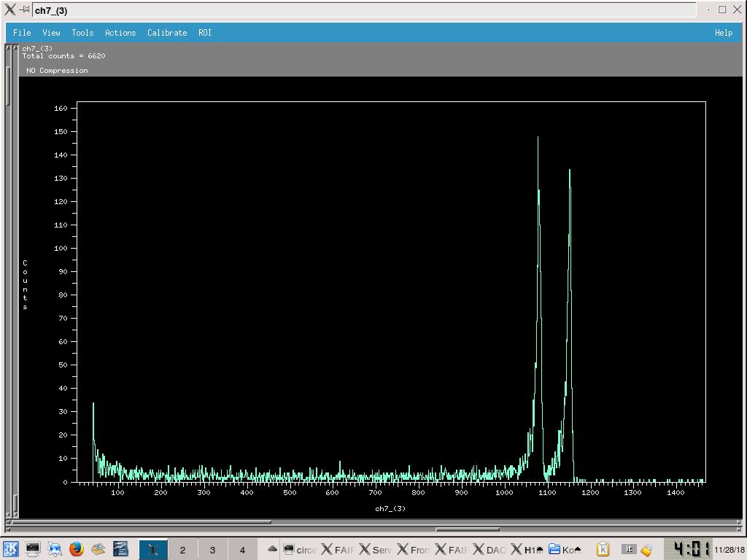This screenshot has height=560, width=747.
Task: Open the KDE application launcher menu
Action: tap(10, 549)
